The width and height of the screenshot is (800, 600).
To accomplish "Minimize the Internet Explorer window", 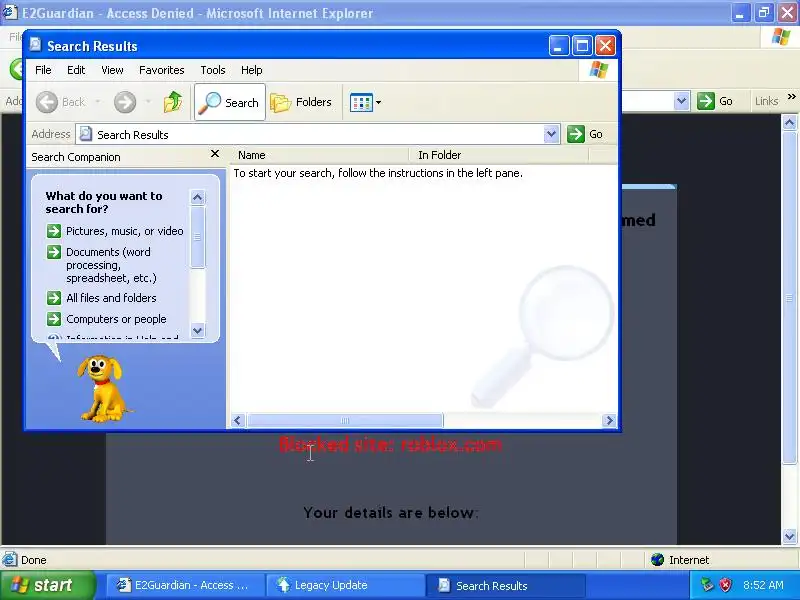I will click(x=740, y=13).
